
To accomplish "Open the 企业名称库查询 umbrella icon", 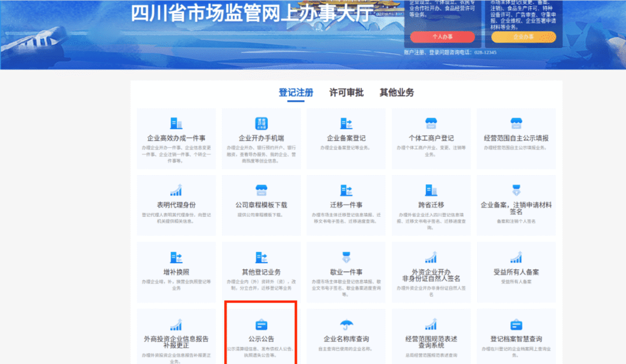I will tap(346, 325).
